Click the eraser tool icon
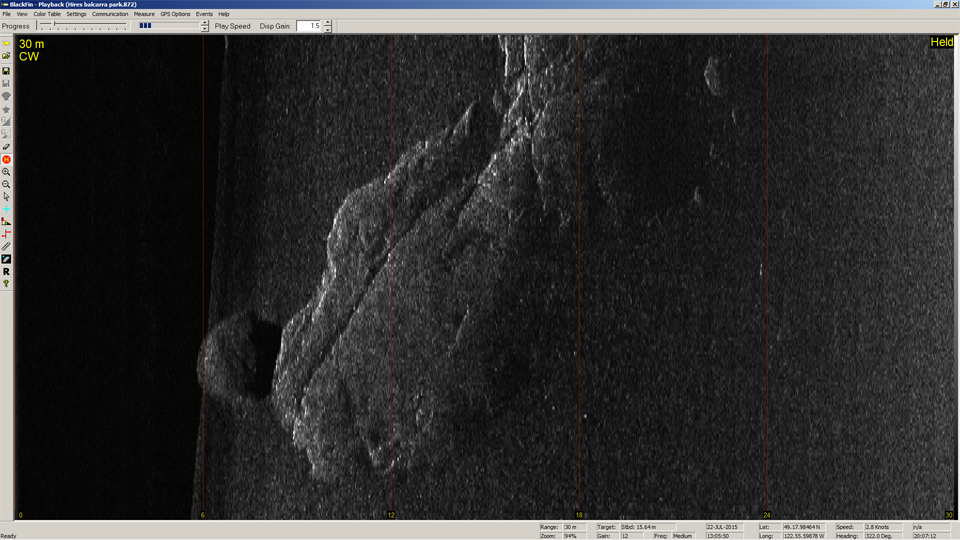 click(x=6, y=147)
